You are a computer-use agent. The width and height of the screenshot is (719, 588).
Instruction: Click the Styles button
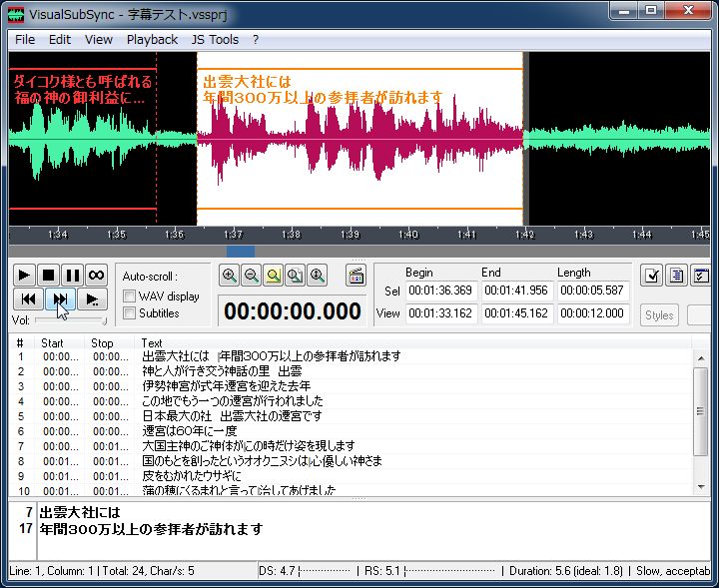click(659, 315)
